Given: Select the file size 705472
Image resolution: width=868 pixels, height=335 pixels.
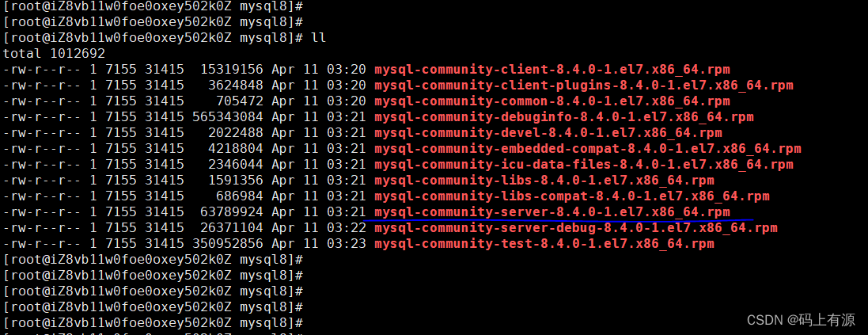Looking at the screenshot, I should point(240,101).
